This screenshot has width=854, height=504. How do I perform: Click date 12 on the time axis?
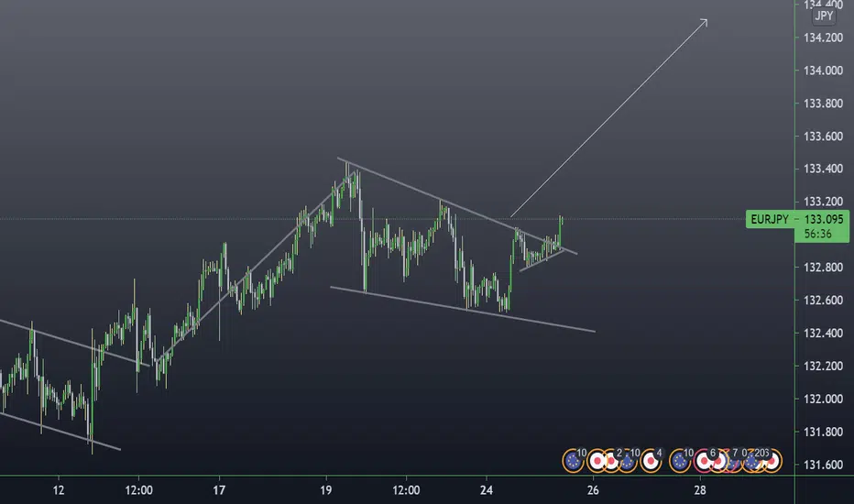click(59, 490)
